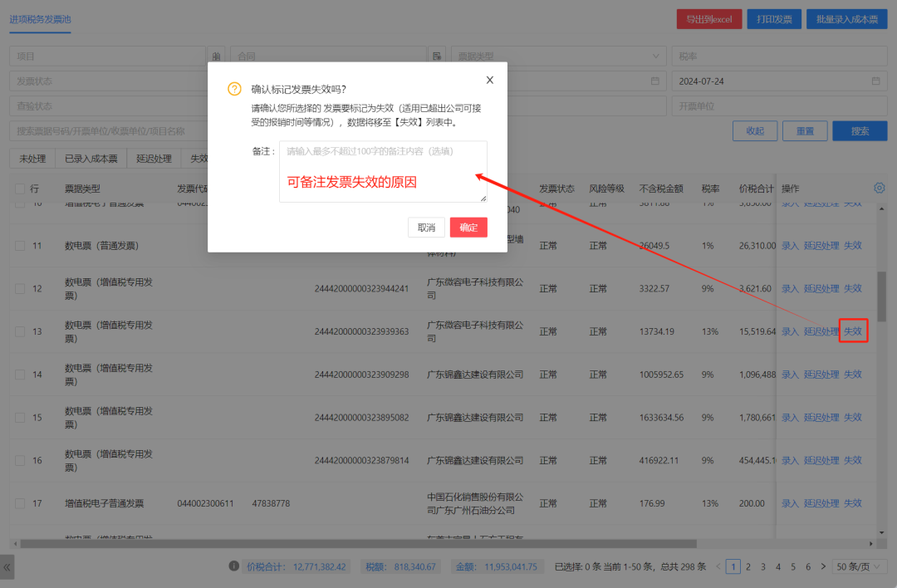Viewport: 897px width, 588px height.
Task: Click the contract picker icon beside 合同 field
Action: [437, 56]
